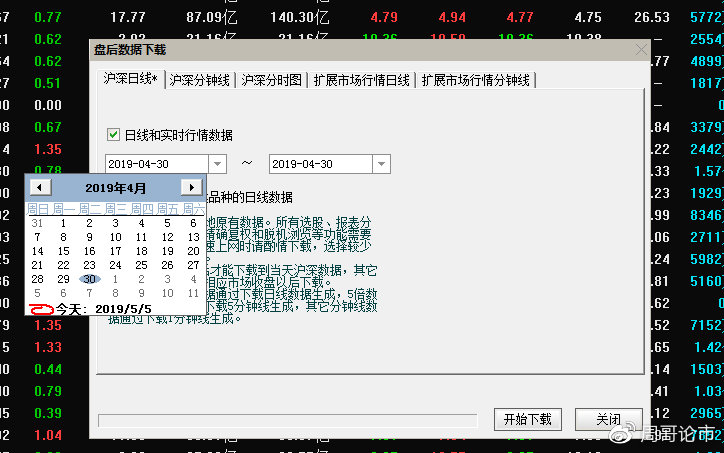
Task: Toggle 日线和实时行情数据 checkbox
Action: click(113, 134)
